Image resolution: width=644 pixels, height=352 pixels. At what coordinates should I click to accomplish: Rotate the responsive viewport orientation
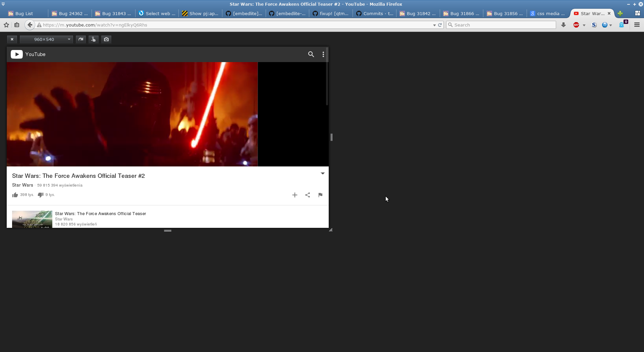click(81, 39)
